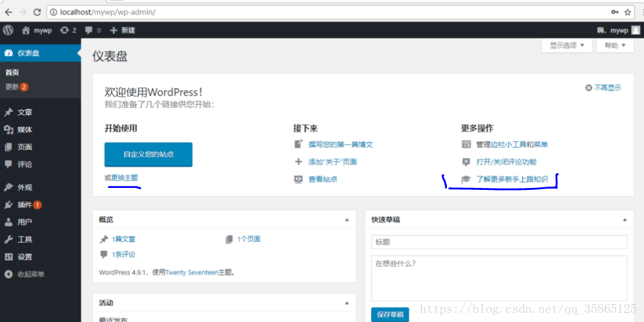Click the pages icon beside 页面

9,147
